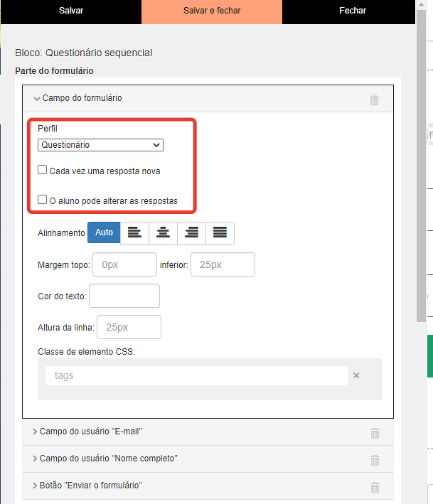Click trash icon for Campo do usuário "E-mail"
433x504 pixels.
click(375, 433)
